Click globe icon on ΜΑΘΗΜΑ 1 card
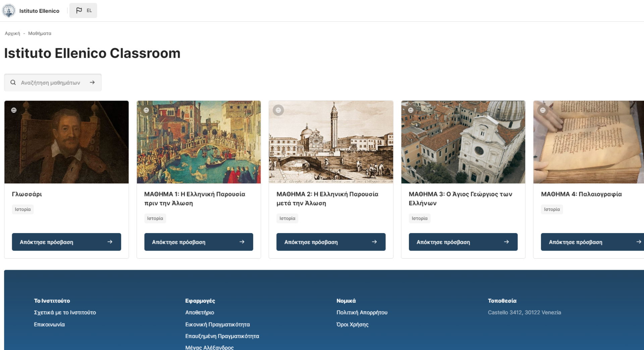 click(x=146, y=110)
